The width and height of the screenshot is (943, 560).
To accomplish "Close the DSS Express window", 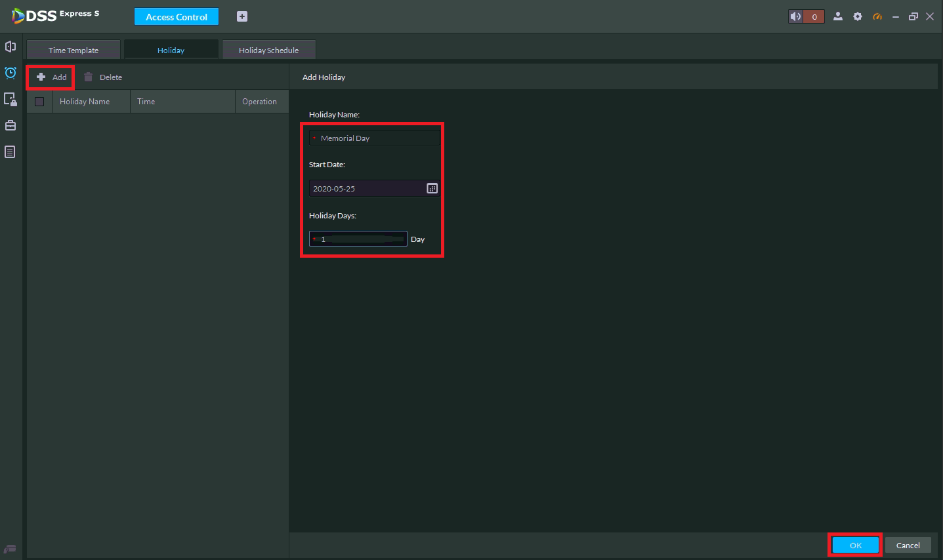I will coord(930,16).
